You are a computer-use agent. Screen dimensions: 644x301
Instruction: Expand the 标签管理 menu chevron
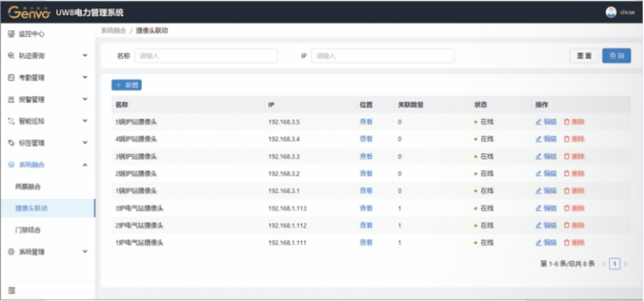(x=85, y=142)
